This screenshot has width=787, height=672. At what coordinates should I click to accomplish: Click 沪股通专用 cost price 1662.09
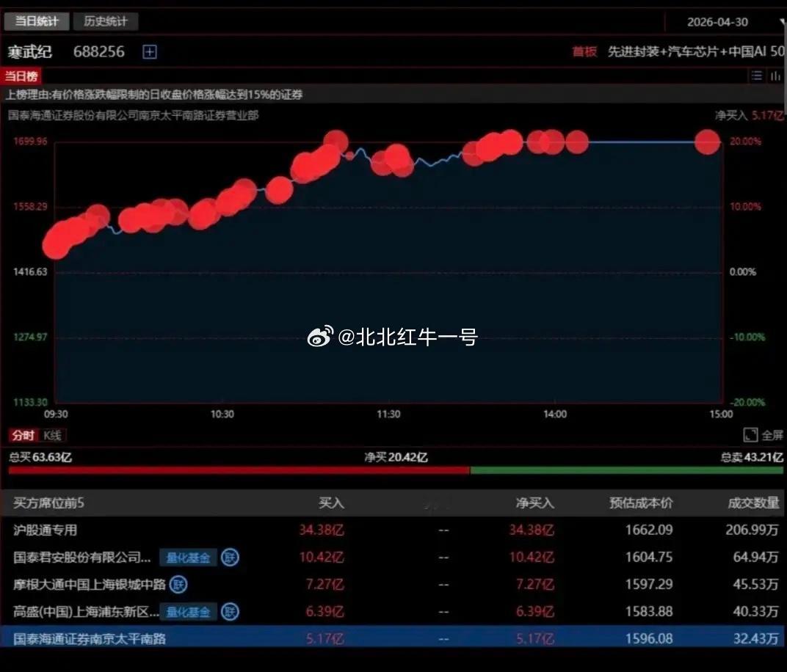pyautogui.click(x=648, y=530)
